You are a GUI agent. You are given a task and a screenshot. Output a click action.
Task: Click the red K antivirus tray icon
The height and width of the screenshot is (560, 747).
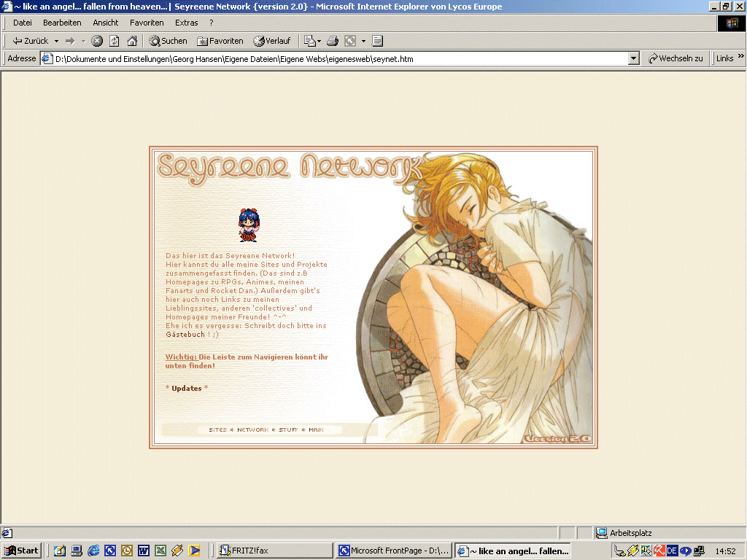(659, 551)
